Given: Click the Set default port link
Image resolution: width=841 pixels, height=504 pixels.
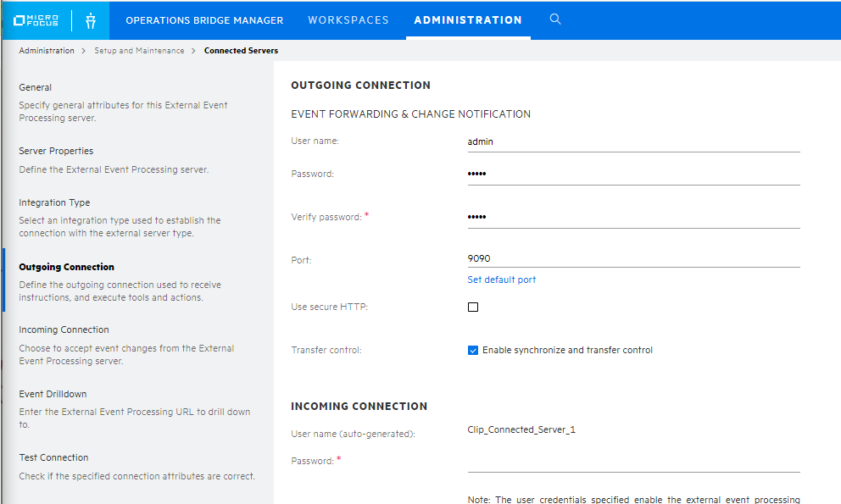Looking at the screenshot, I should 502,280.
